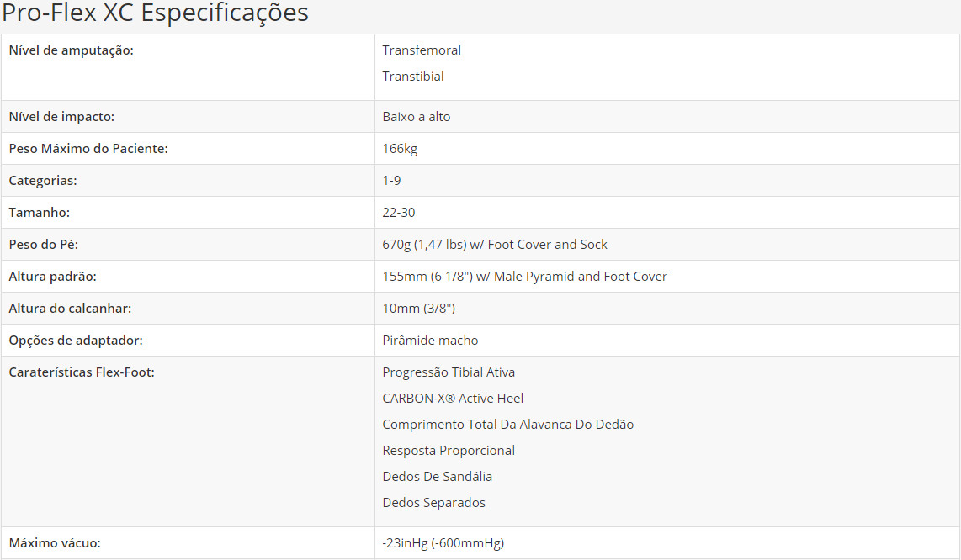Viewport: 961px width, 560px height.
Task: Click the Baixo a alto value
Action: click(x=417, y=117)
